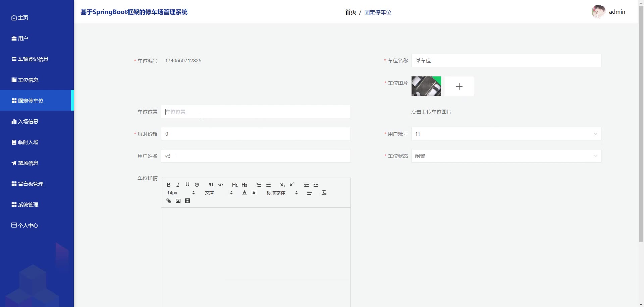The image size is (644, 307).
Task: Click the plus button to upload image
Action: tap(459, 86)
